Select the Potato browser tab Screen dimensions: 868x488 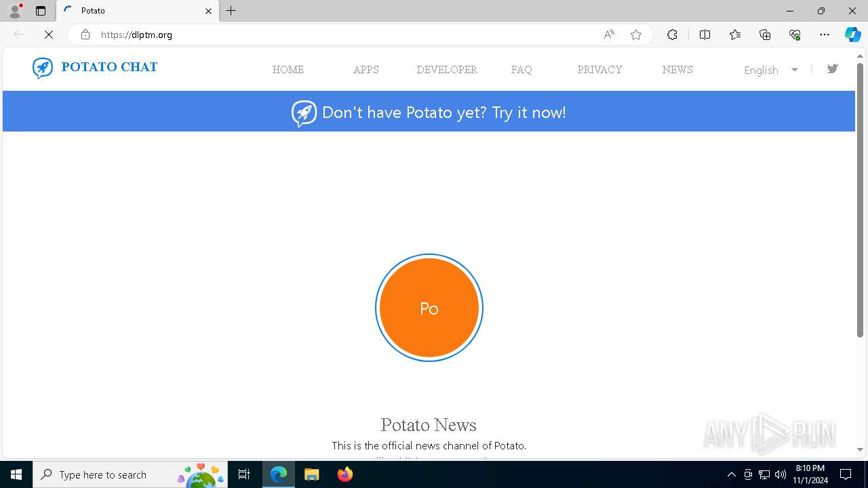138,11
